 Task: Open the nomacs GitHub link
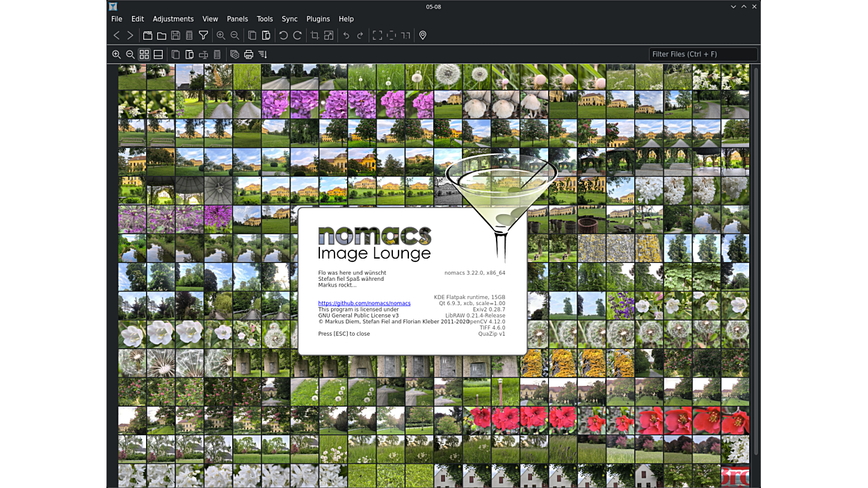364,303
